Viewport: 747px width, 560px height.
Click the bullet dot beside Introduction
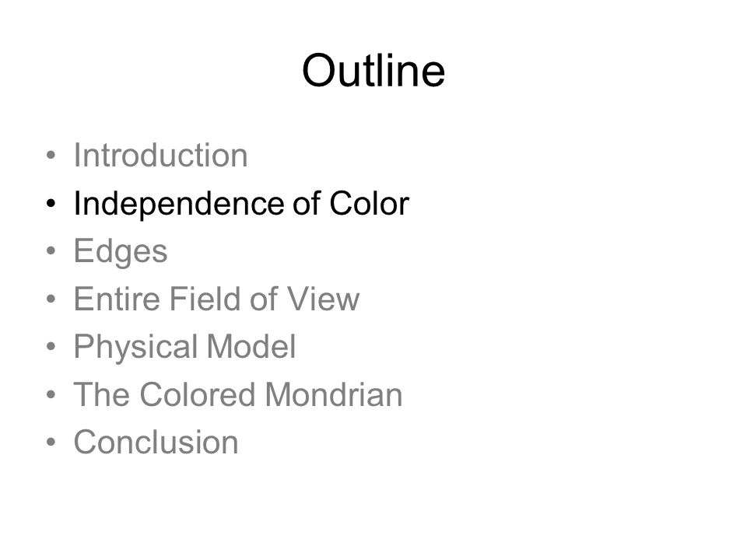[x=51, y=156]
